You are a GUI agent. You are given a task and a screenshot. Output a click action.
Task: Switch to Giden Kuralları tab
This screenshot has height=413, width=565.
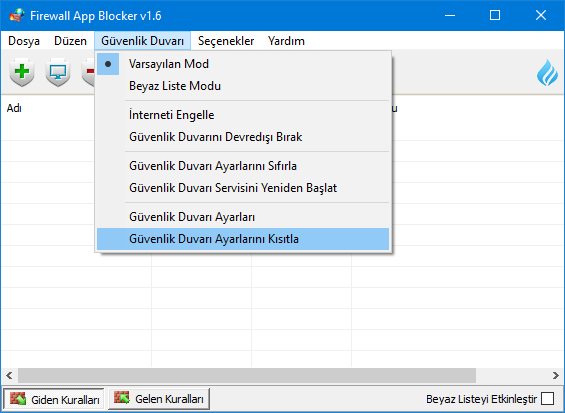tap(54, 399)
